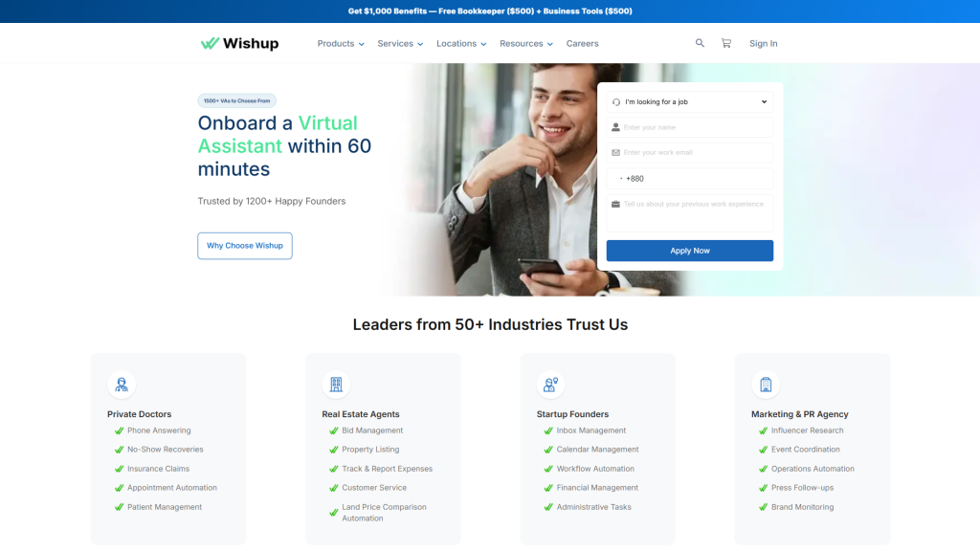Click the Private Doctors icon
This screenshot has height=551, width=980.
click(122, 385)
